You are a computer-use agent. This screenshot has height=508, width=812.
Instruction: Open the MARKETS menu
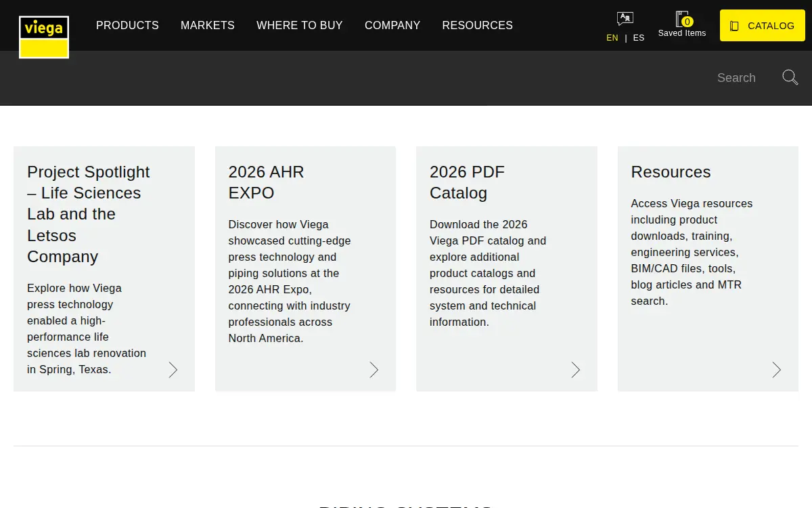(208, 25)
